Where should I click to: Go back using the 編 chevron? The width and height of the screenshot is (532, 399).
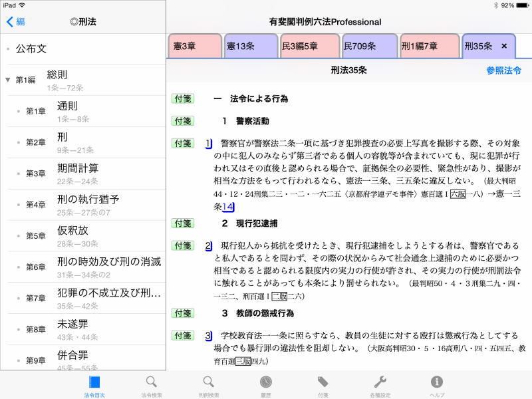coord(15,22)
